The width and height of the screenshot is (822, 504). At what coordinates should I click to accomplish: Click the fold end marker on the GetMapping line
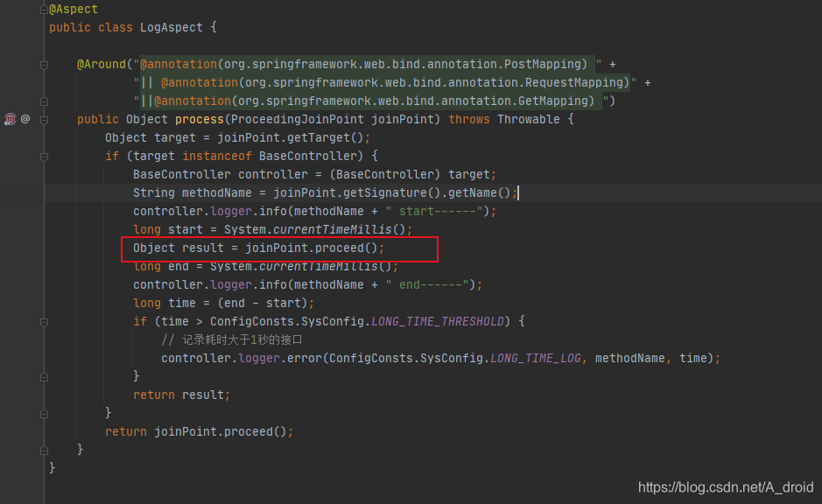[44, 101]
